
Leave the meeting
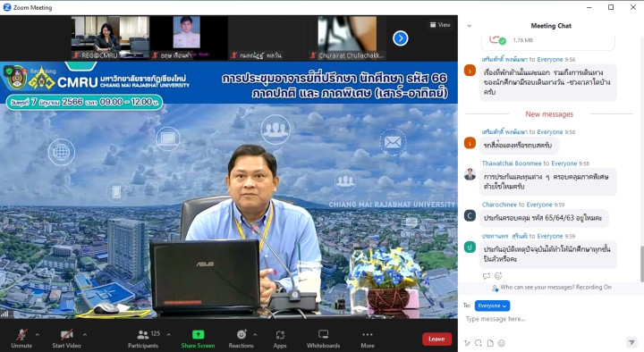point(436,339)
